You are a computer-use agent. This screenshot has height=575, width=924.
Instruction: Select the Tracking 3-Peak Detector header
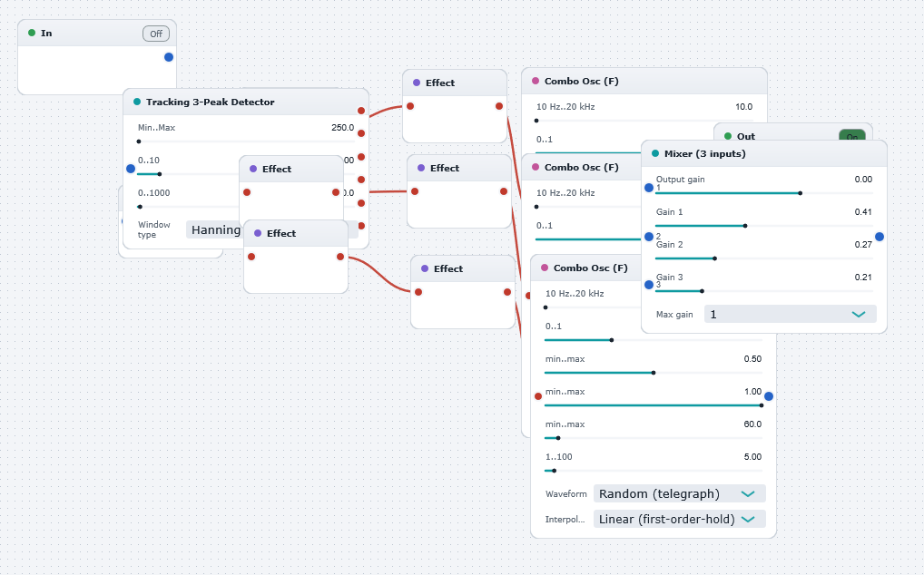[x=246, y=102]
